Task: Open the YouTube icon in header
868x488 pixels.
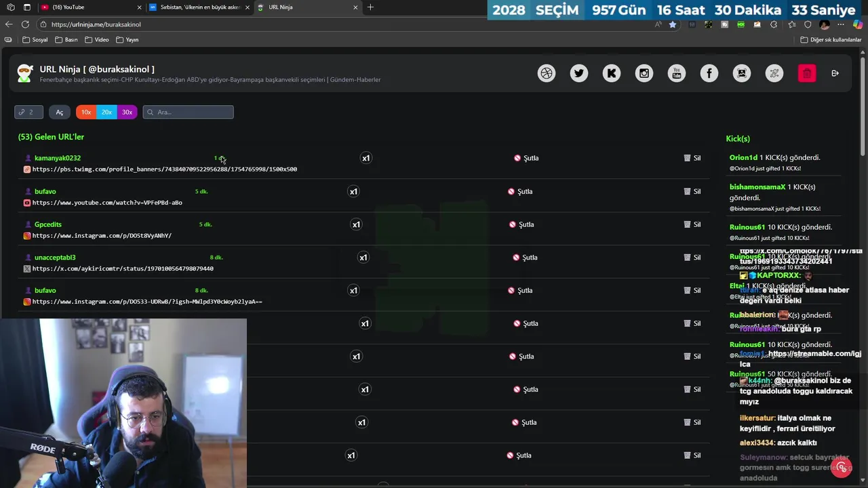Action: [x=677, y=73]
